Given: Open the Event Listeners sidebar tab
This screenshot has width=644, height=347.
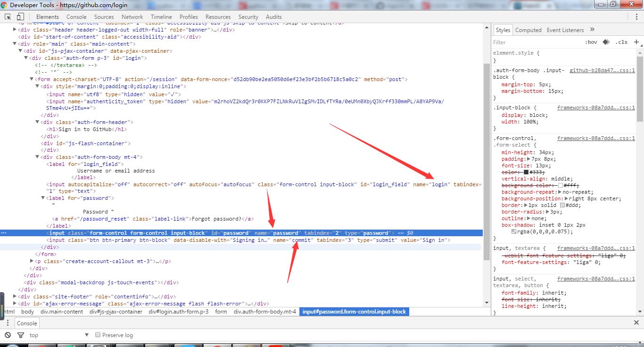Looking at the screenshot, I should (565, 30).
